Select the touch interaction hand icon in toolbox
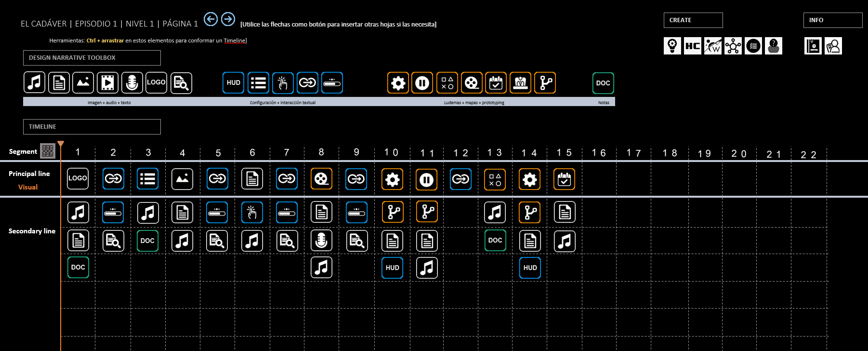 tap(283, 83)
